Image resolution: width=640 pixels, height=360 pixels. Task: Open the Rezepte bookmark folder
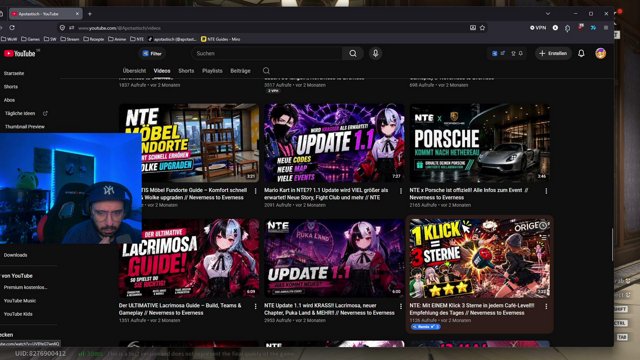94,39
